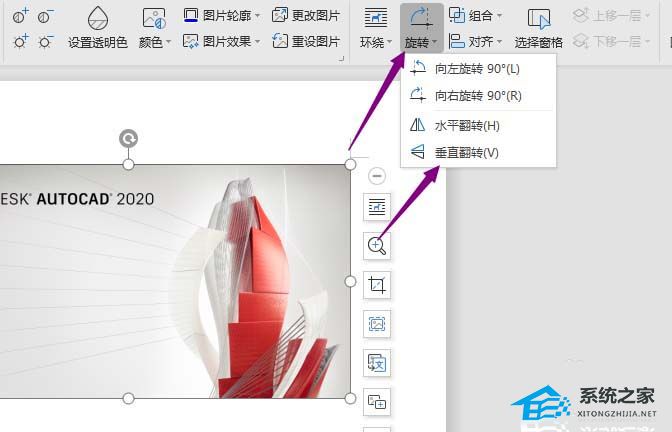Click the decrease brightness sun icon

point(45,42)
